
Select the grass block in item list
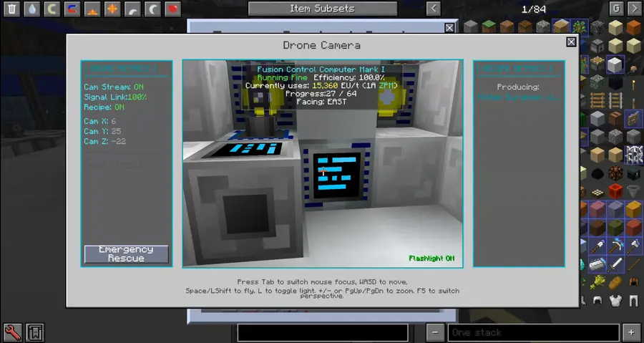pos(489,26)
